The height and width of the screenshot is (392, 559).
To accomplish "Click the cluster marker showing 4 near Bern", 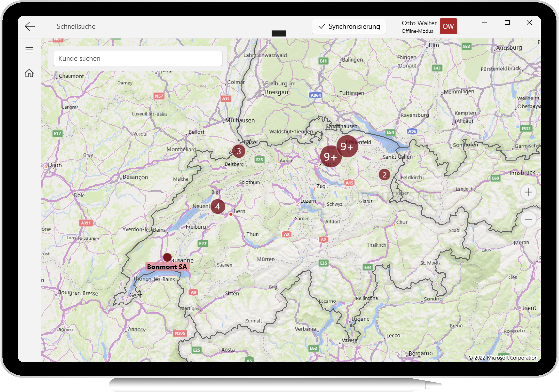I will coord(217,206).
